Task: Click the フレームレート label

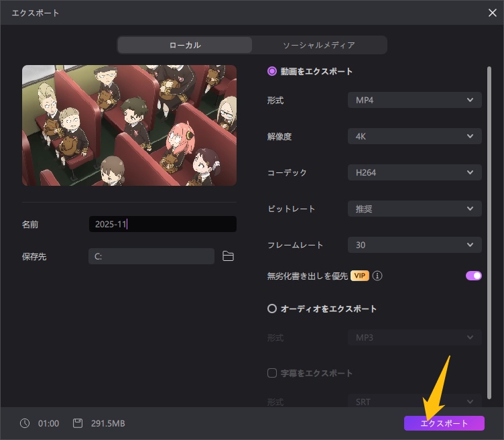Action: pyautogui.click(x=295, y=245)
